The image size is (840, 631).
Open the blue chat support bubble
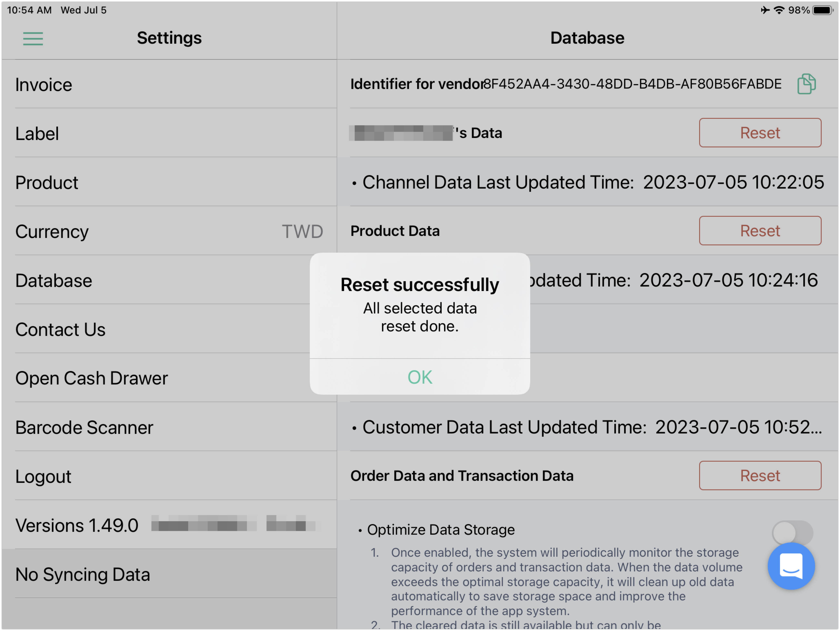click(791, 566)
